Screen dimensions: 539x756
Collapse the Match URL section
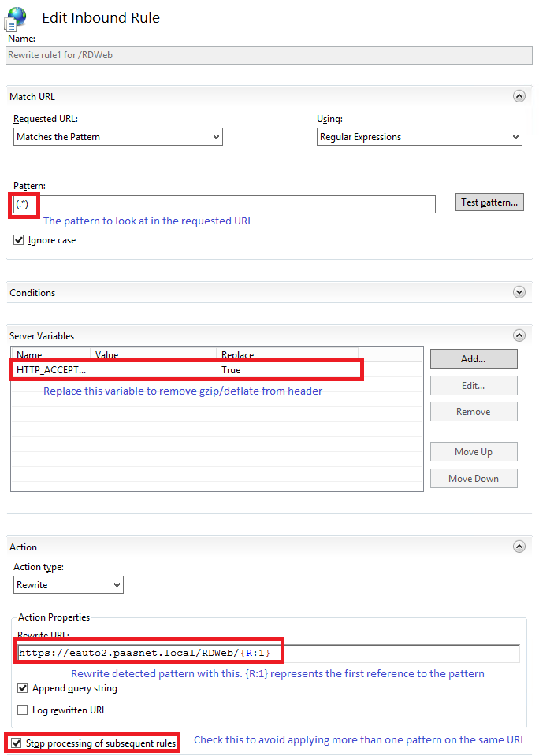(x=519, y=95)
